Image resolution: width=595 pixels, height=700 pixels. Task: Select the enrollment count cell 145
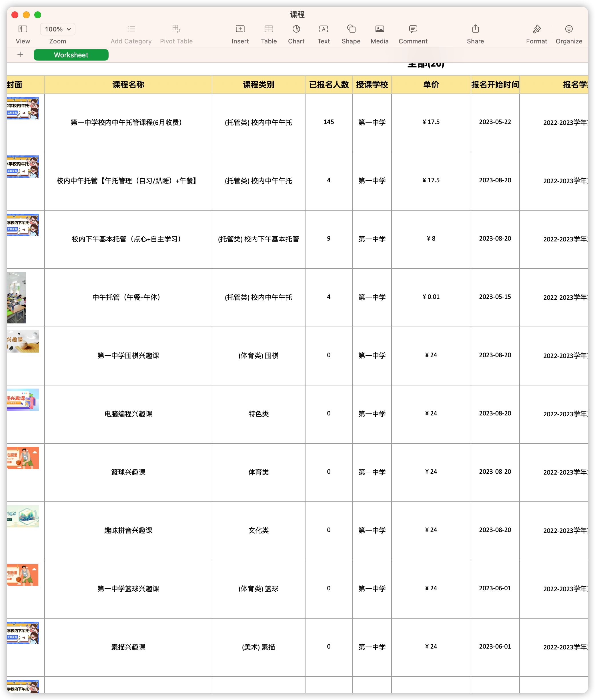click(329, 123)
